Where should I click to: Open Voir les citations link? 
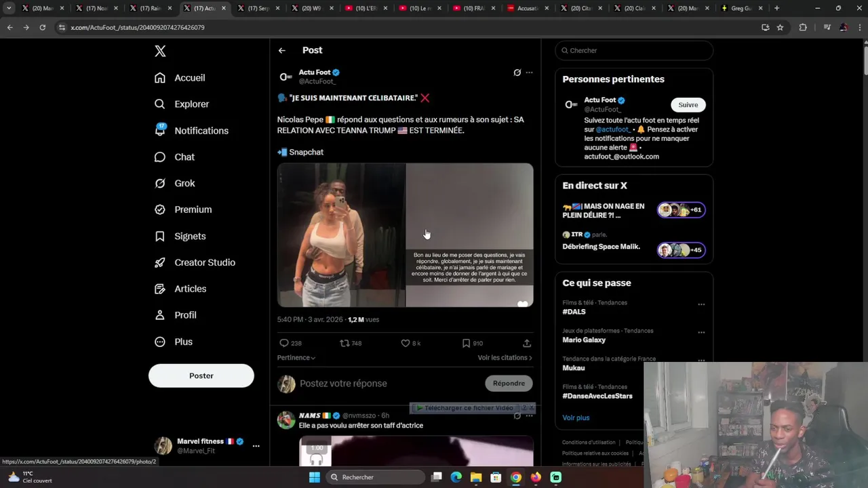click(505, 358)
